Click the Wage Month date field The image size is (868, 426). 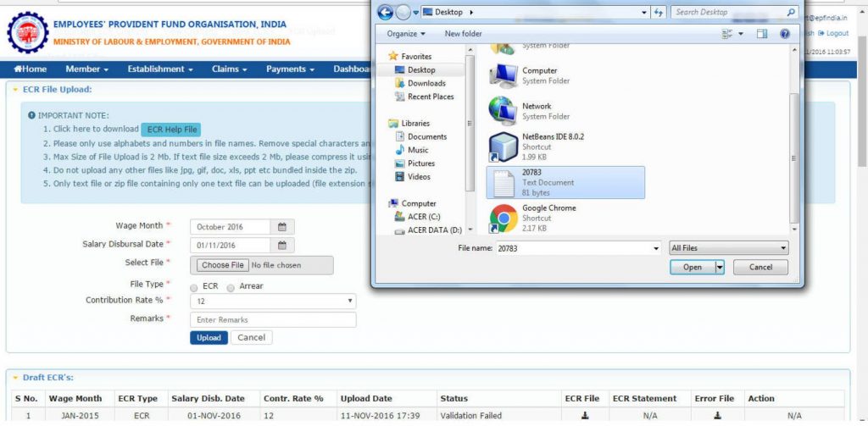pyautogui.click(x=231, y=227)
